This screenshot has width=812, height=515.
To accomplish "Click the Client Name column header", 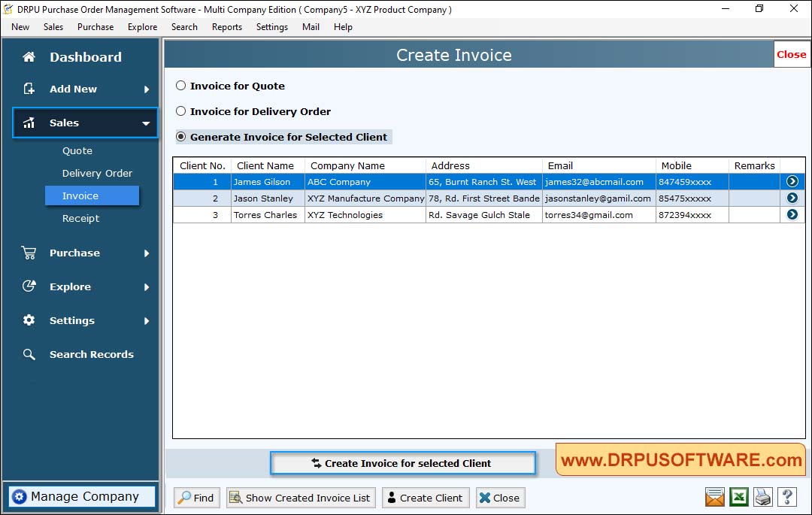I will [x=268, y=165].
